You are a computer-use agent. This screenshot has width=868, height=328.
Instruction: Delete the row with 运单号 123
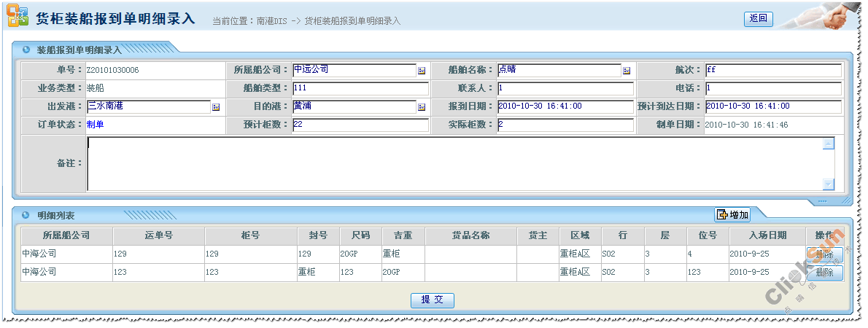(x=824, y=273)
